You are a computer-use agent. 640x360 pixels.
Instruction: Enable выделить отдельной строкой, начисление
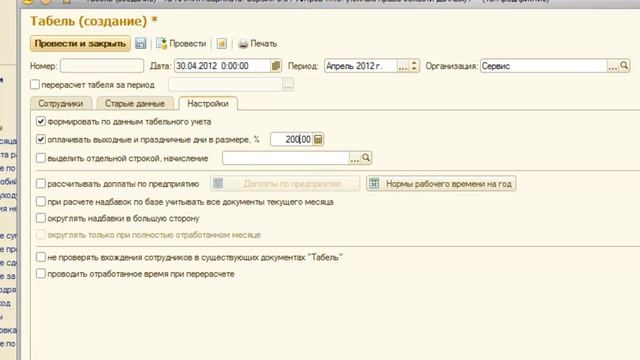(x=40, y=158)
